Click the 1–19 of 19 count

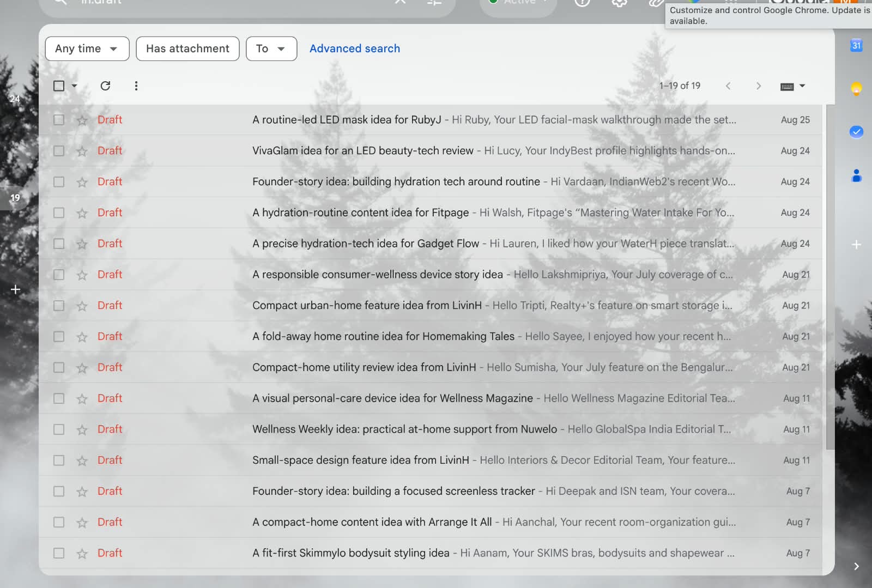pyautogui.click(x=680, y=86)
